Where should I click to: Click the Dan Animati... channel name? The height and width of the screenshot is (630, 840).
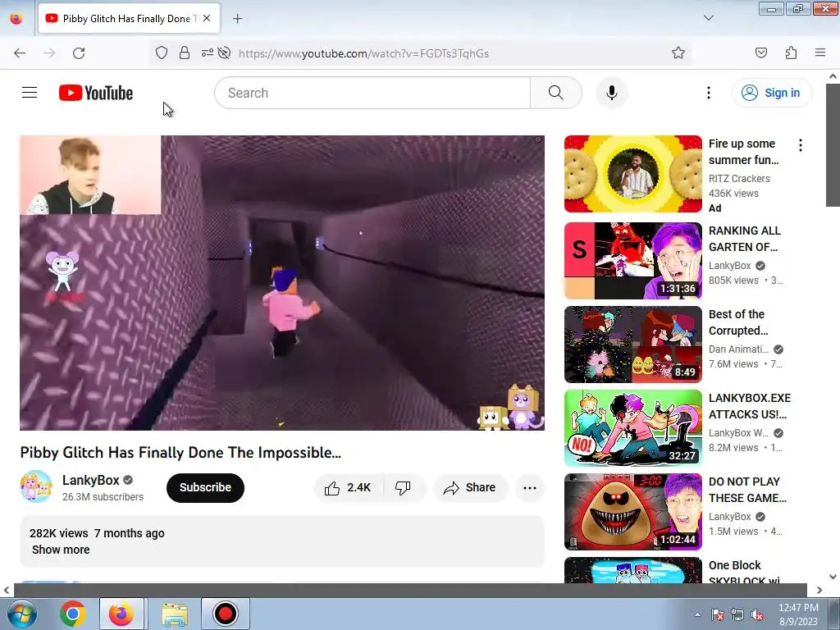[x=739, y=349]
